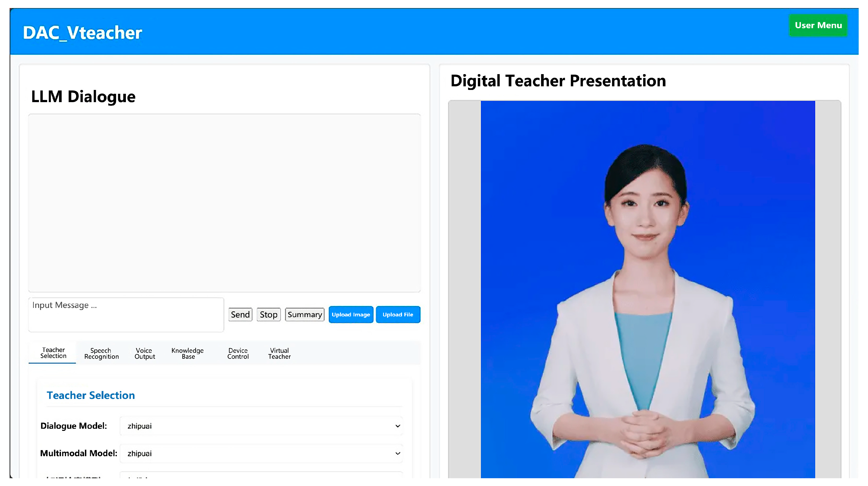Screen dimensions: 868x486
Task: Open the partially visible third model dropdown
Action: pyautogui.click(x=261, y=476)
